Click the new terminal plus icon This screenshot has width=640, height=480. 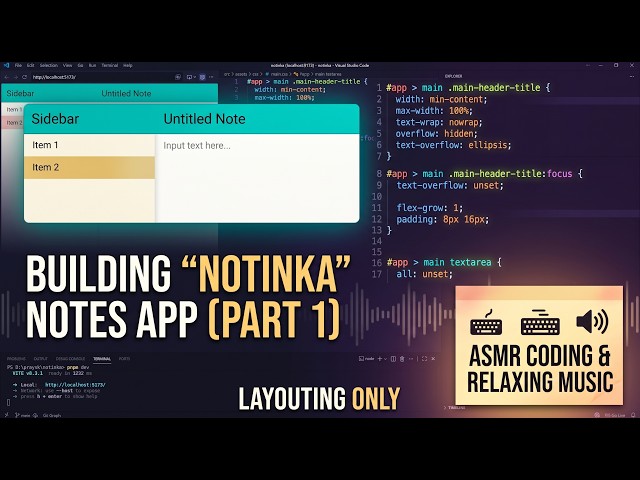click(380, 359)
